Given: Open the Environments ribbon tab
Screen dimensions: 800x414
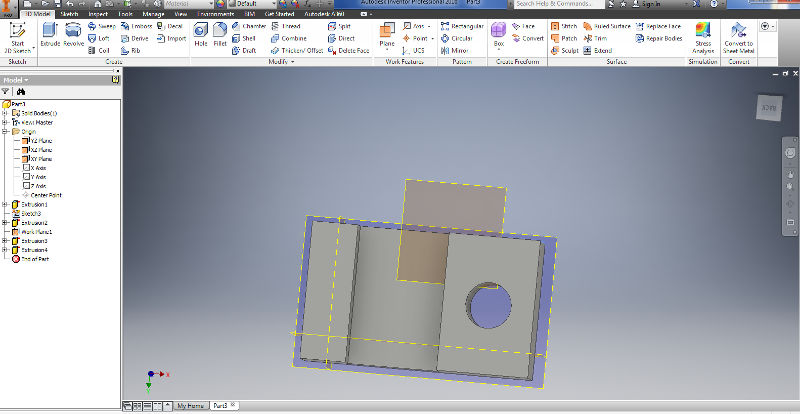Looking at the screenshot, I should 215,14.
